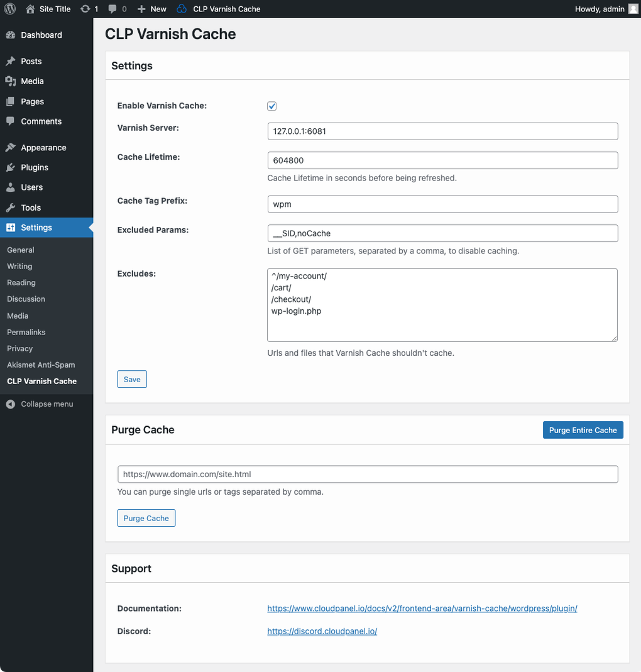Click the WordPress logo in the admin bar
The width and height of the screenshot is (641, 672).
coord(9,9)
